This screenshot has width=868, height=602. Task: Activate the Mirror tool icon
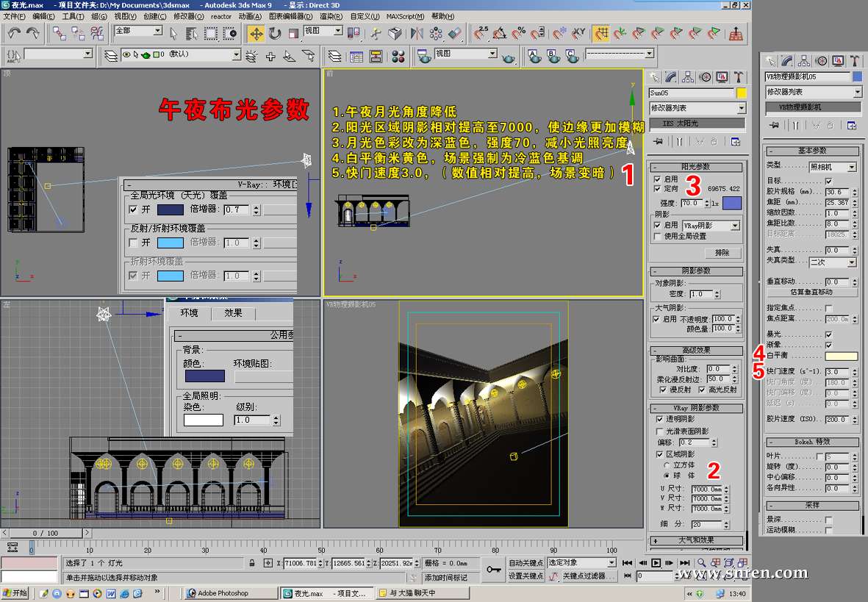click(x=417, y=33)
